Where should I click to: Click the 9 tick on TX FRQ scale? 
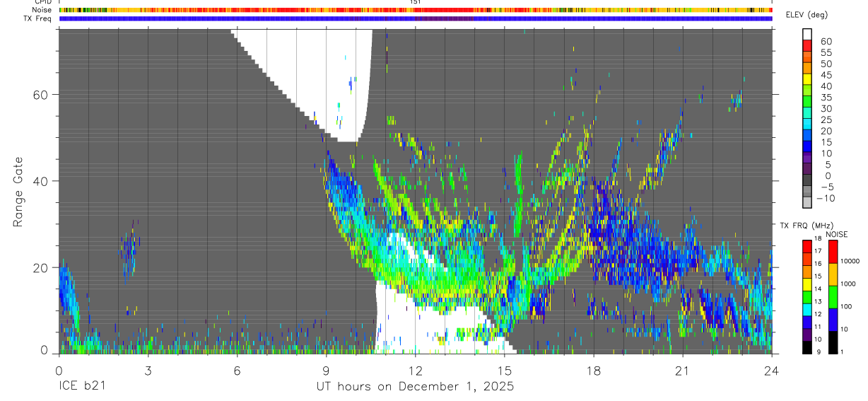pos(819,352)
